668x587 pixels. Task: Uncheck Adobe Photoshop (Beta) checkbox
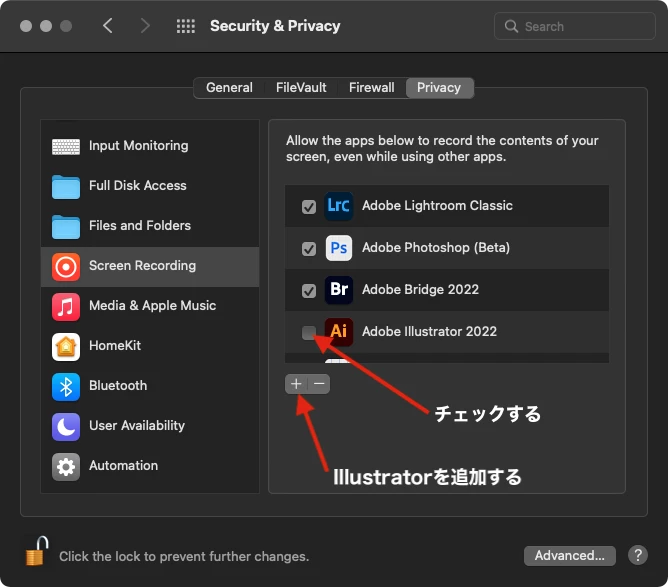[309, 249]
